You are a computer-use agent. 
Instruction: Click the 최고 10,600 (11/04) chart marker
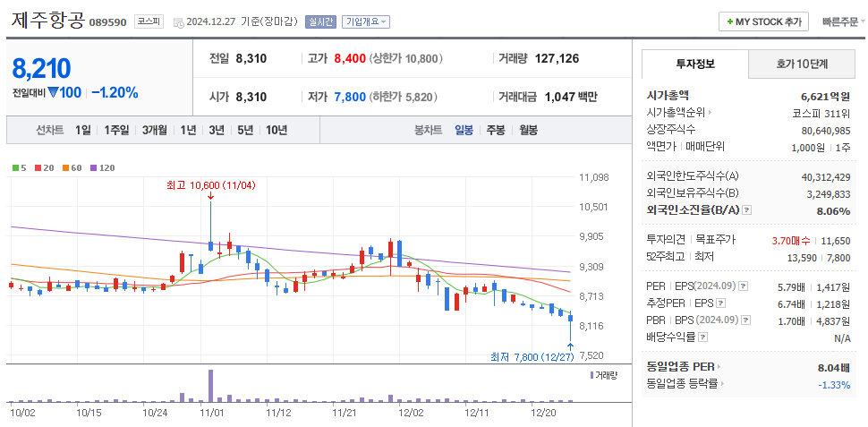[x=210, y=185]
